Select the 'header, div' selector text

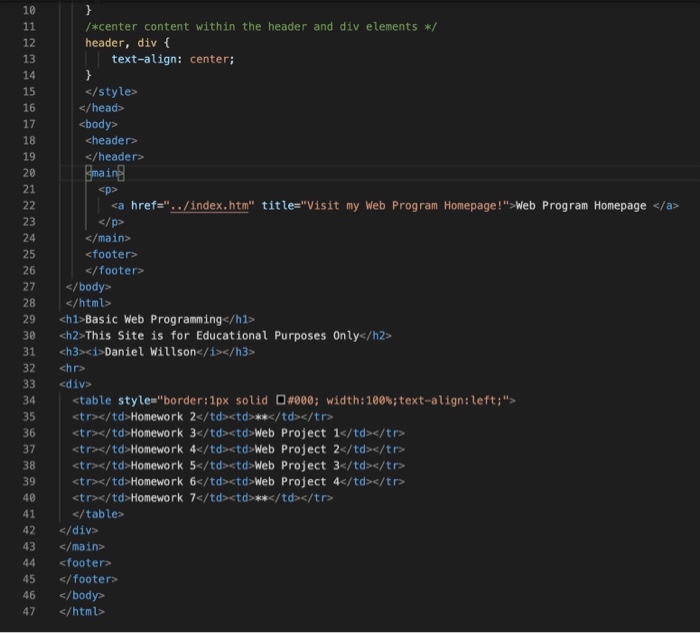121,43
